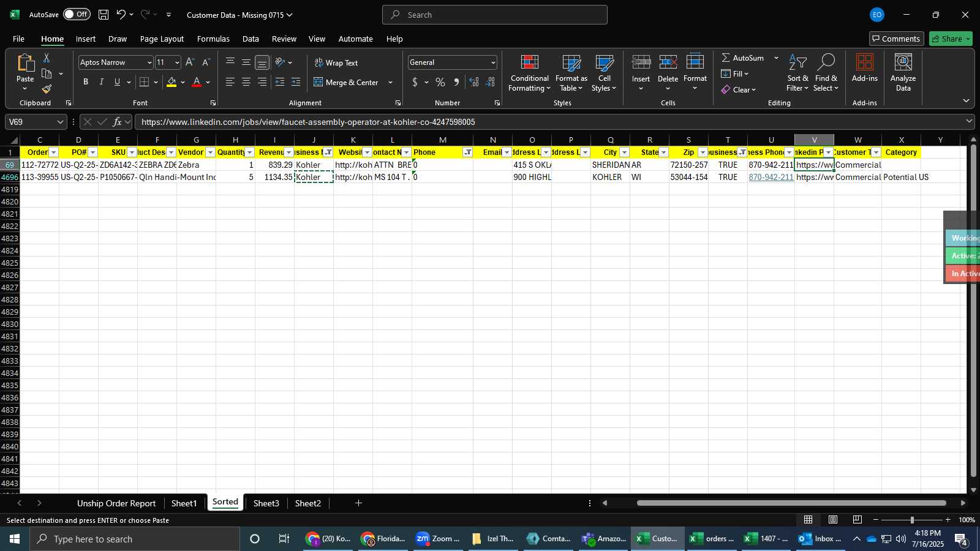Apply Underline formatting
This screenshot has height=551, width=980.
[x=117, y=82]
